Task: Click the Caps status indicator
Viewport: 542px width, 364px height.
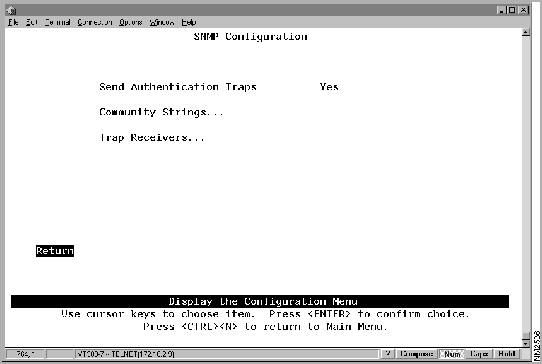Action: pos(479,354)
